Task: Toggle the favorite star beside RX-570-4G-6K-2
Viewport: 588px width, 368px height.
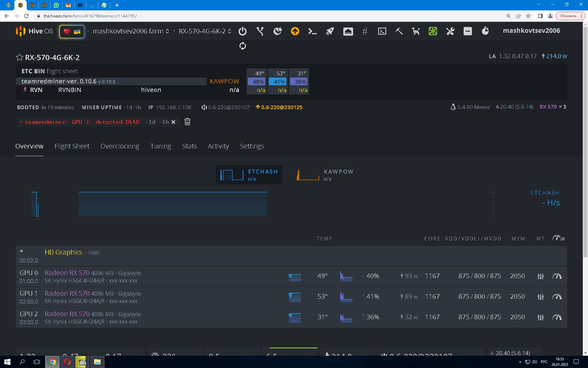Action: (x=19, y=57)
